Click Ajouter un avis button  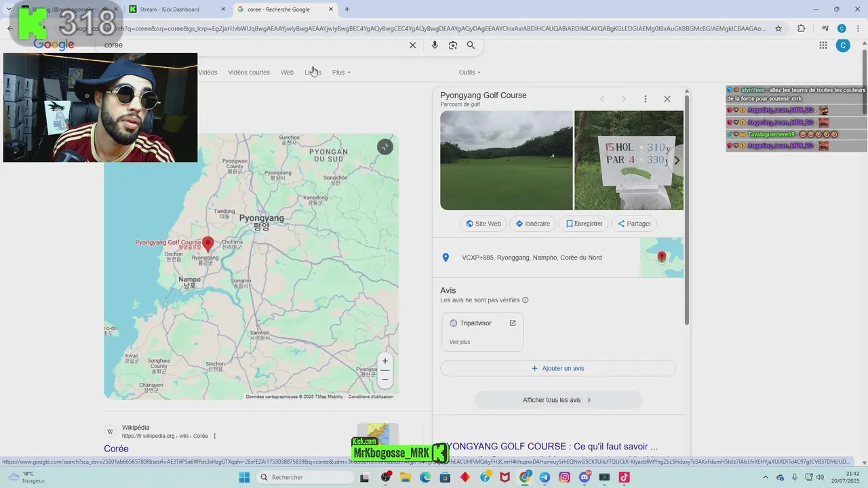tap(558, 369)
